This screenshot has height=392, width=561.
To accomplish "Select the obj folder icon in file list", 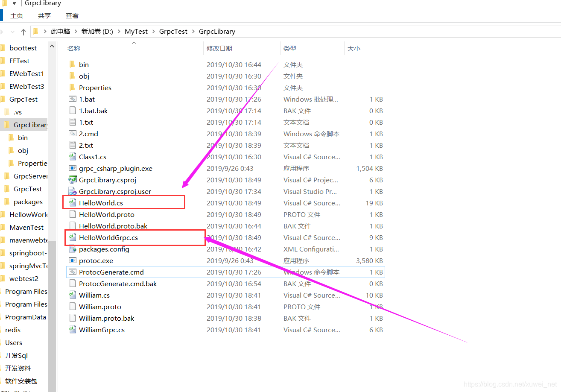I will tap(72, 76).
